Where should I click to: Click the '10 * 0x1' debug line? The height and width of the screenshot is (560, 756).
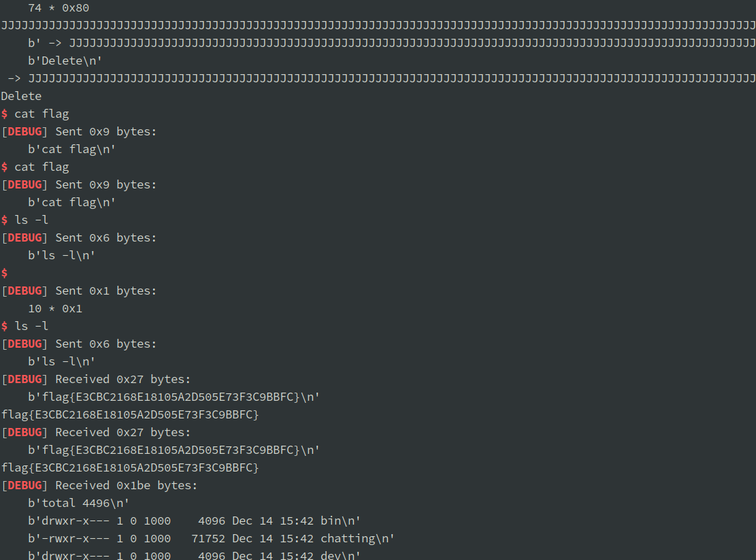coord(55,308)
